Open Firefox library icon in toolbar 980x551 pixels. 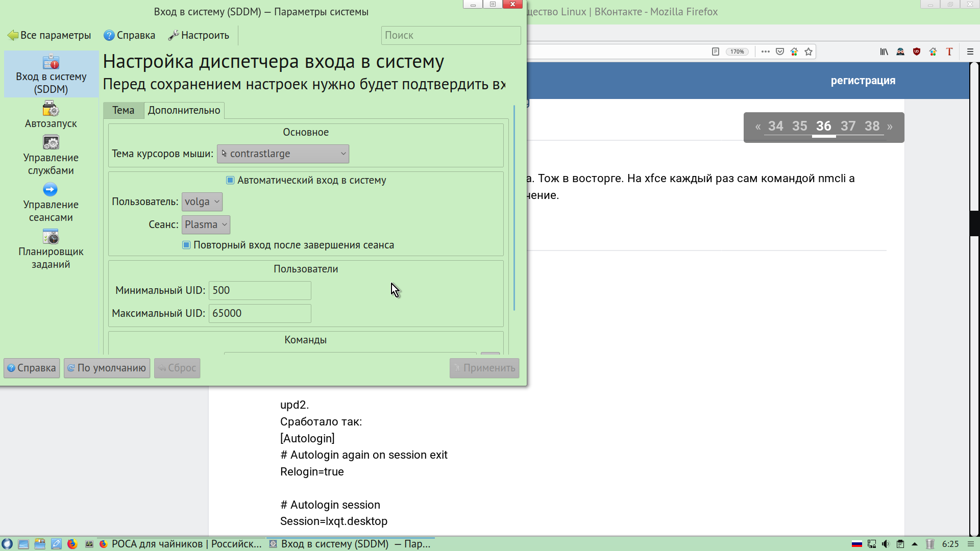pyautogui.click(x=884, y=52)
